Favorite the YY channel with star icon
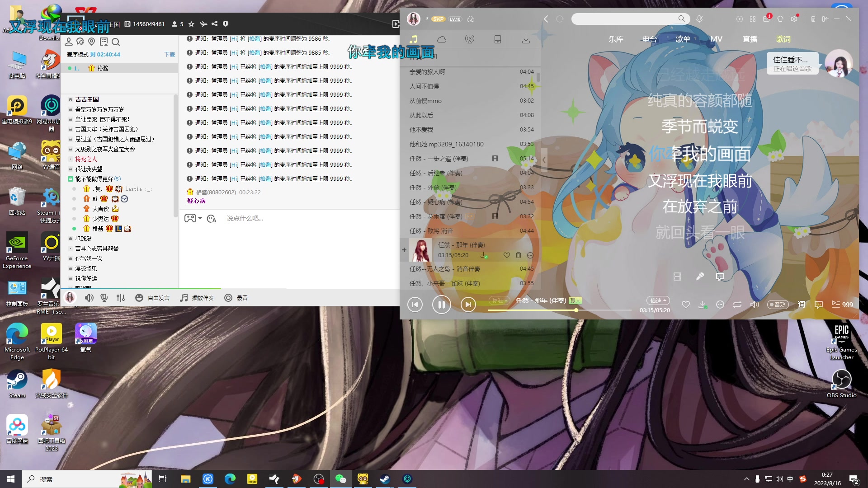Image resolution: width=868 pixels, height=488 pixels. 191,24
